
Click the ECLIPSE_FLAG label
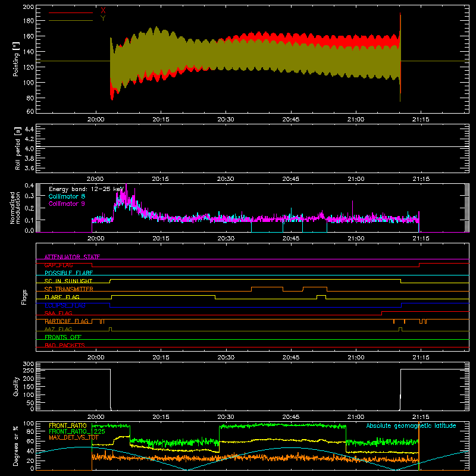pos(65,305)
